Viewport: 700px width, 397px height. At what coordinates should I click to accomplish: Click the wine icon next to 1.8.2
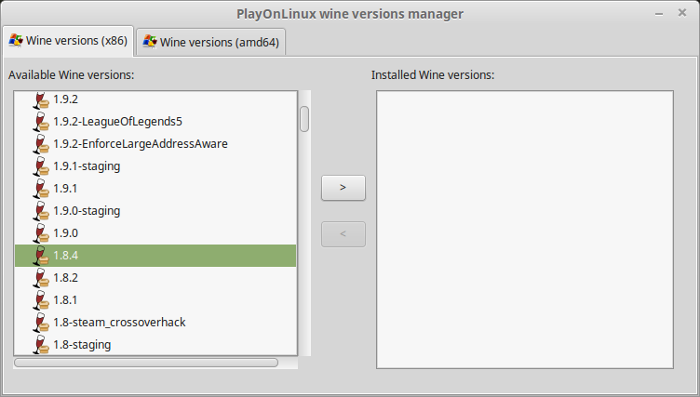click(x=41, y=278)
